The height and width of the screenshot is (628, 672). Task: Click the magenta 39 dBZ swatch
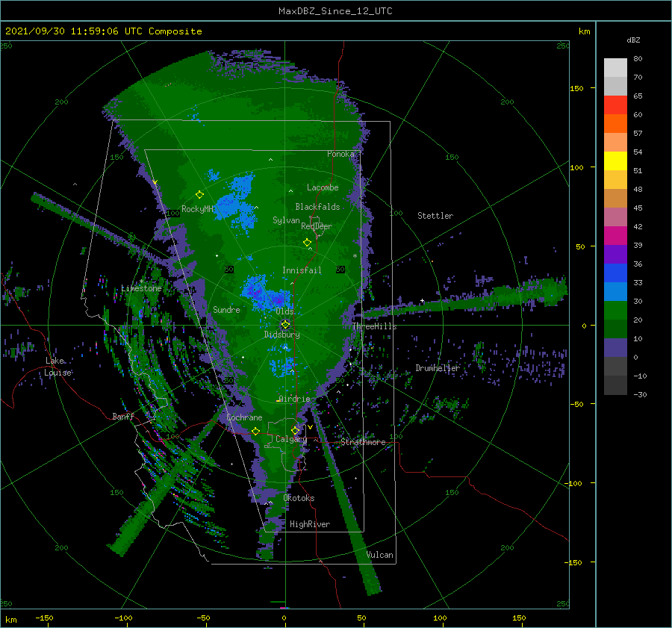pyautogui.click(x=615, y=235)
